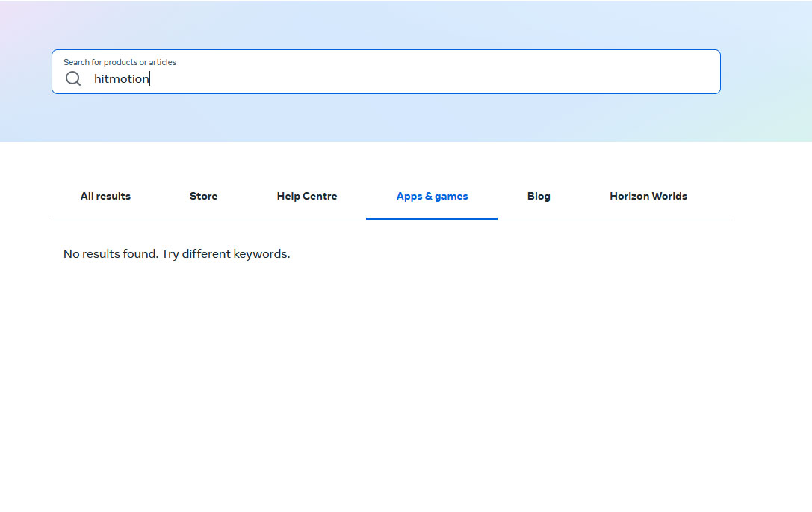
Task: Click the magnifying glass search icon
Action: pos(73,78)
